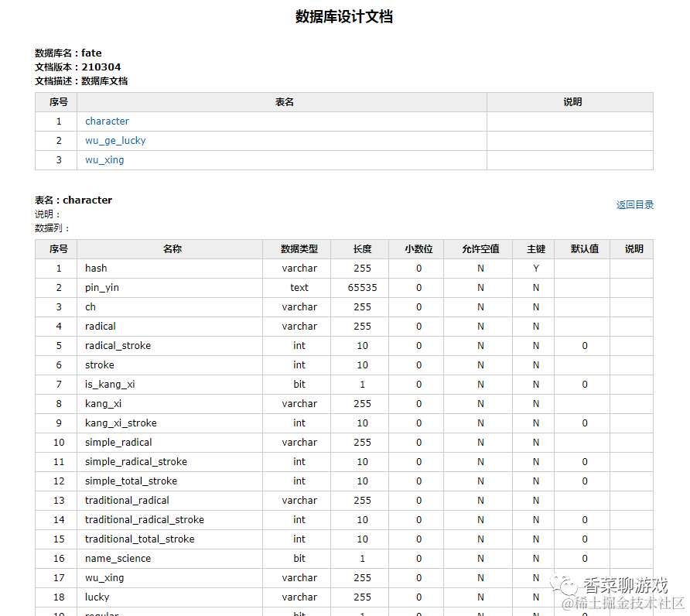The width and height of the screenshot is (690, 616).
Task: Click the bit data type in is_kang_xi row
Action: tap(299, 385)
